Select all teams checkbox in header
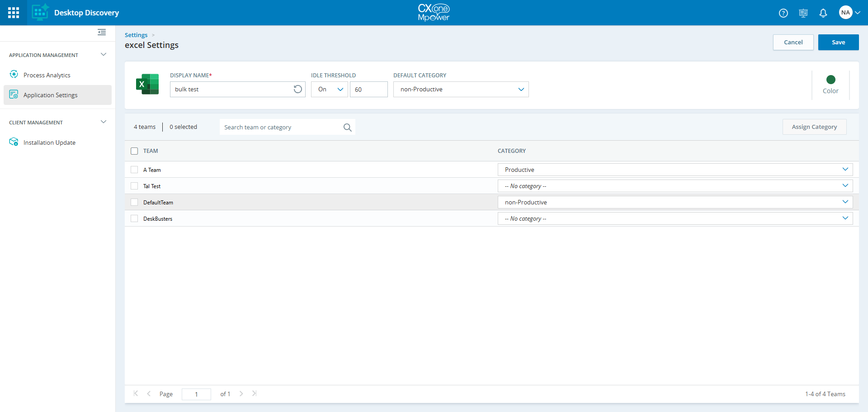 pos(134,151)
